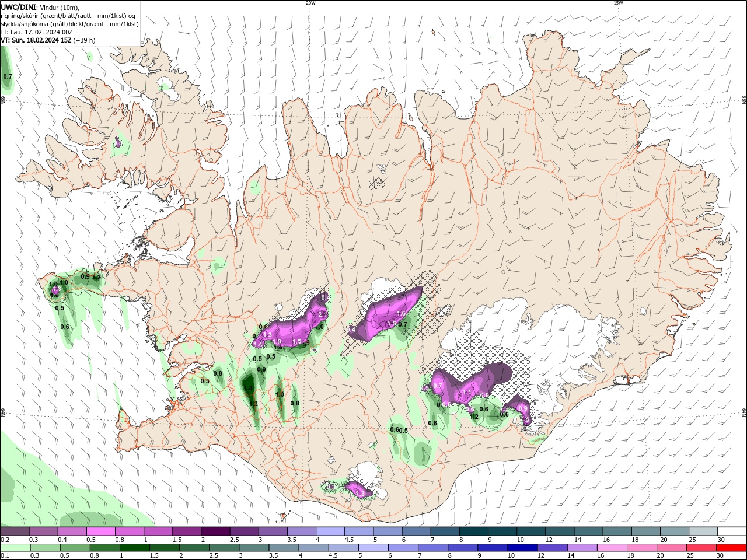Viewport: 747px width, 560px height.
Task: Click the '0.2' label on the snow scale
Action: tap(4, 540)
